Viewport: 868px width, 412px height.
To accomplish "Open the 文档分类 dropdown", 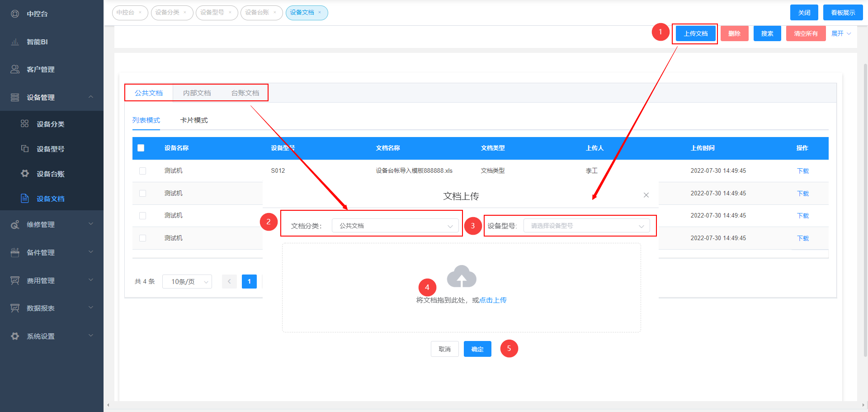I will (x=395, y=226).
